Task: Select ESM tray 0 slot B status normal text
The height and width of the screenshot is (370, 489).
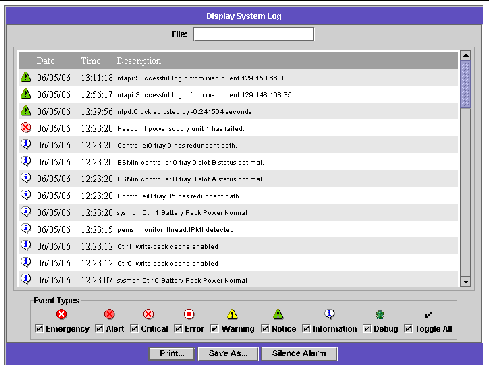Action: point(191,162)
